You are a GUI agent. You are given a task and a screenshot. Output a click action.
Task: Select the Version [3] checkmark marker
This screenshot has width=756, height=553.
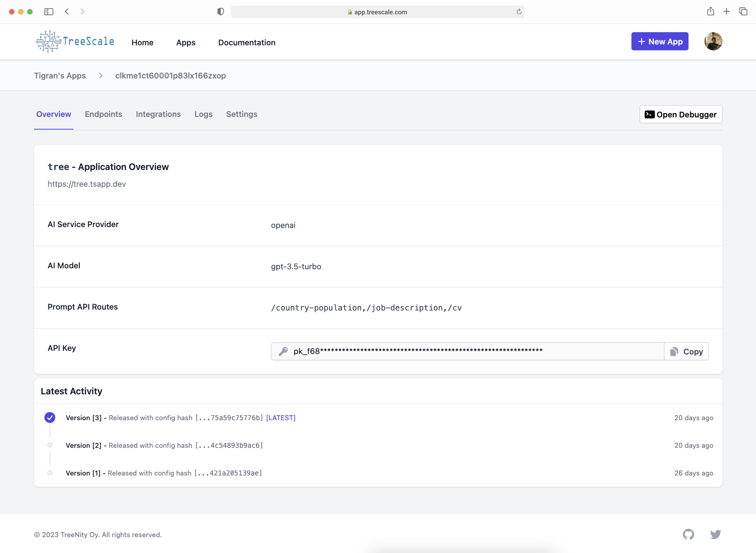point(50,417)
